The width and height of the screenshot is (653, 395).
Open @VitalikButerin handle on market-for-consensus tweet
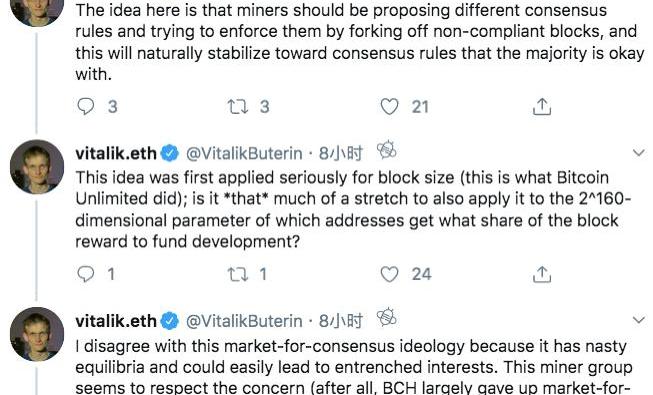244,321
